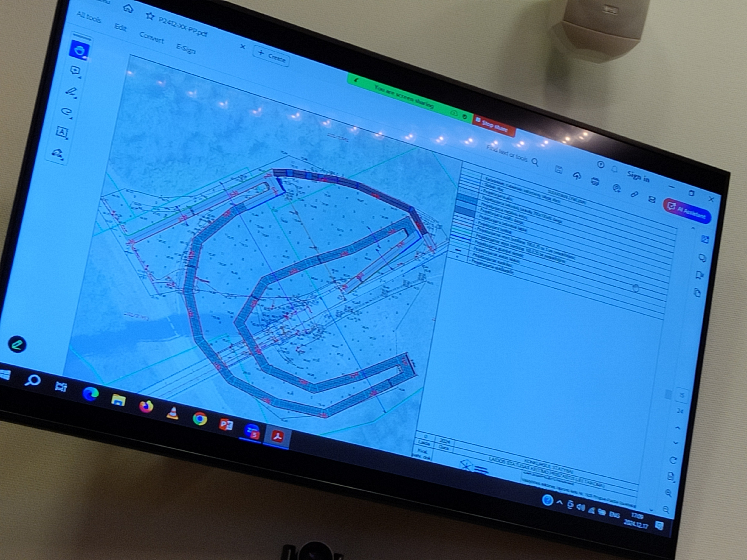Open the top right-rail panel icon
Viewport: 747px width, 560px height.
[705, 239]
